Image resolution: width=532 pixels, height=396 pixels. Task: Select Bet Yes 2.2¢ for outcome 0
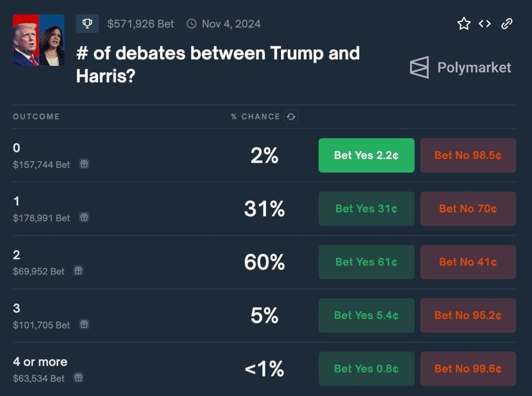[366, 155]
